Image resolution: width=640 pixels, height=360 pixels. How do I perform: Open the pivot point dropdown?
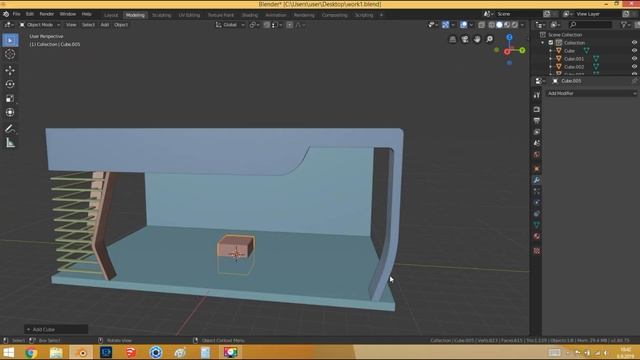254,25
